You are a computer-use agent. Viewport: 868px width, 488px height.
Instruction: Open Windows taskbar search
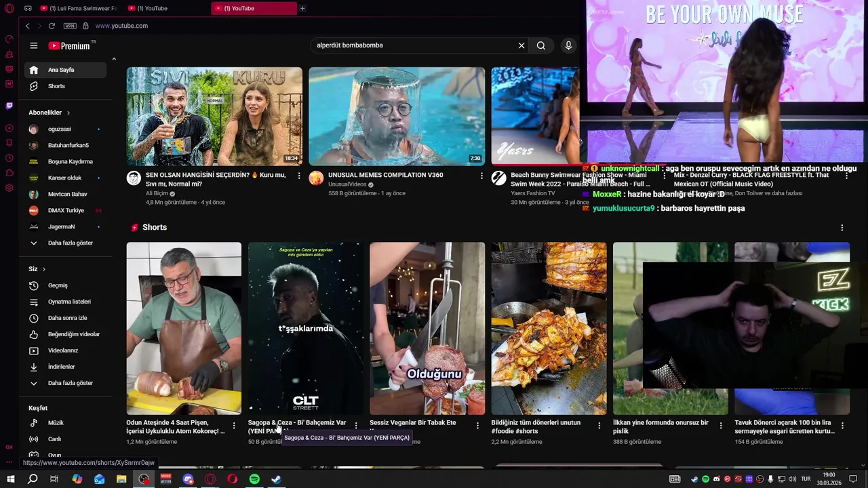pos(32,479)
